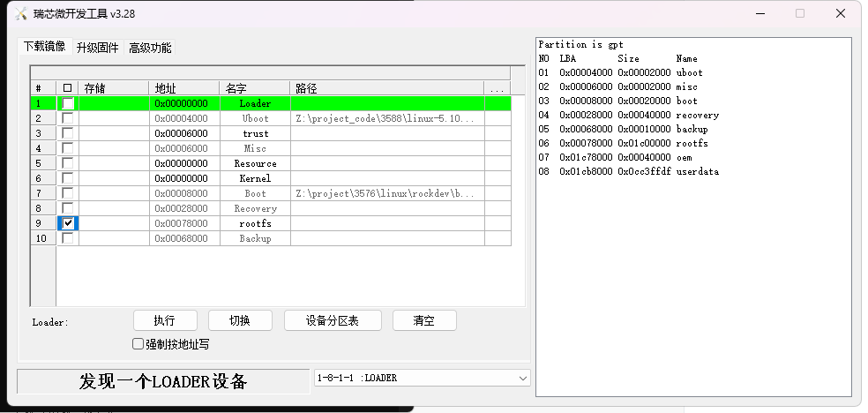Select the Boot path cell
Viewport: 868px width, 413px height.
[x=387, y=193]
